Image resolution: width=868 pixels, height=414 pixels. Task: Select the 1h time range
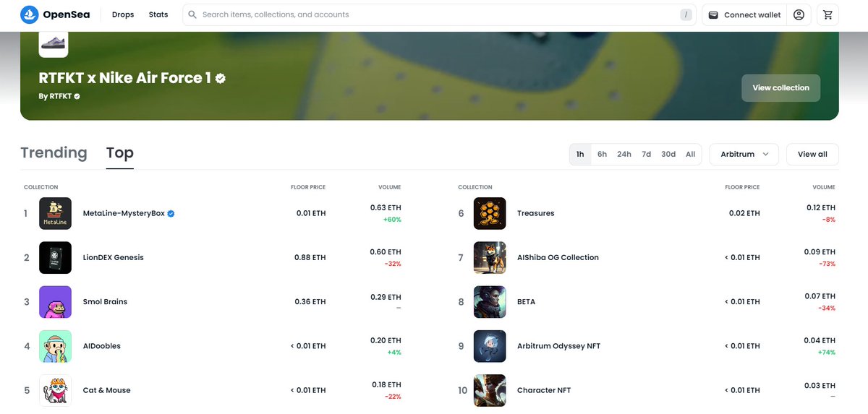pos(580,154)
